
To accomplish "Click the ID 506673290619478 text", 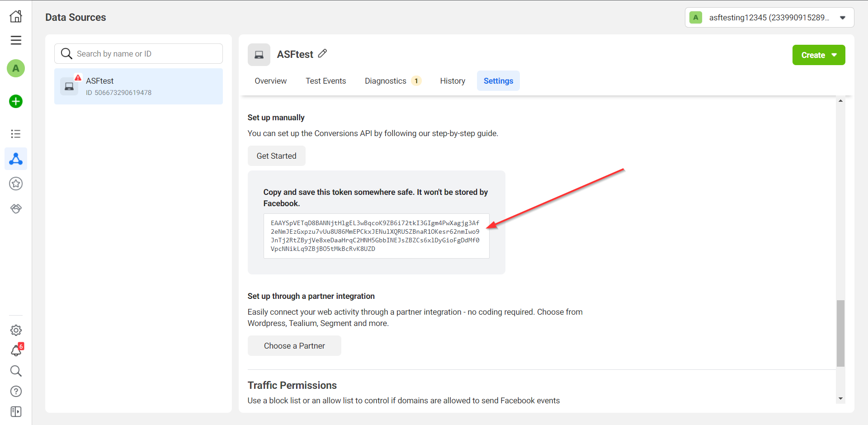I will pos(119,93).
